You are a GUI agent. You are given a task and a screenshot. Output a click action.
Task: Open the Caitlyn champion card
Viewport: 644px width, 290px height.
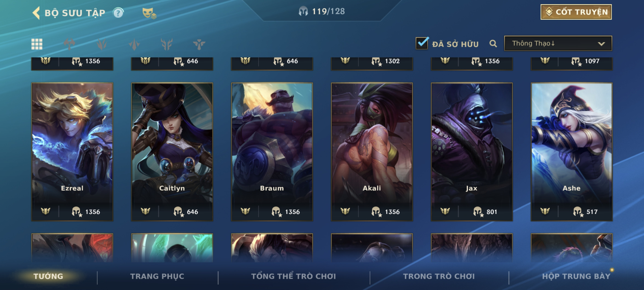pyautogui.click(x=172, y=152)
